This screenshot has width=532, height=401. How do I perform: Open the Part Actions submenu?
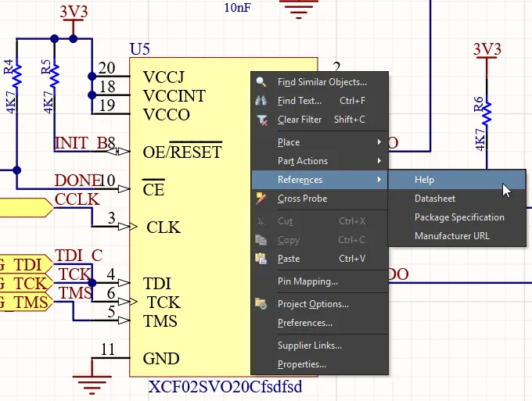click(320, 161)
